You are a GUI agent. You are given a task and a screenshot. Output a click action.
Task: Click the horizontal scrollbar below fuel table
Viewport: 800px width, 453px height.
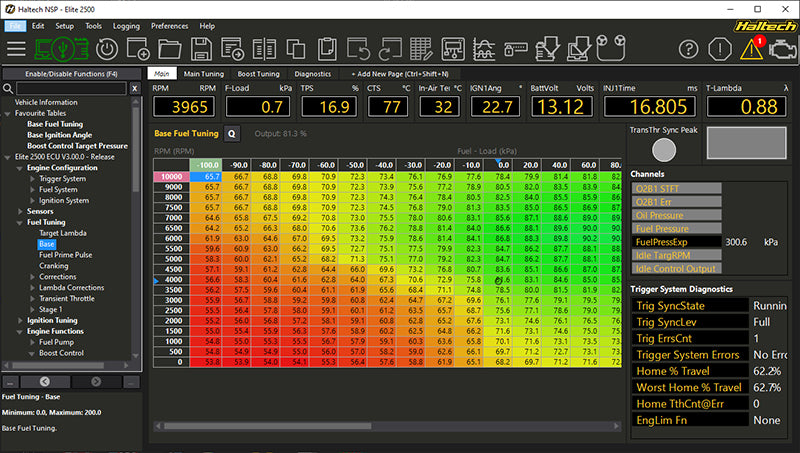[x=388, y=426]
